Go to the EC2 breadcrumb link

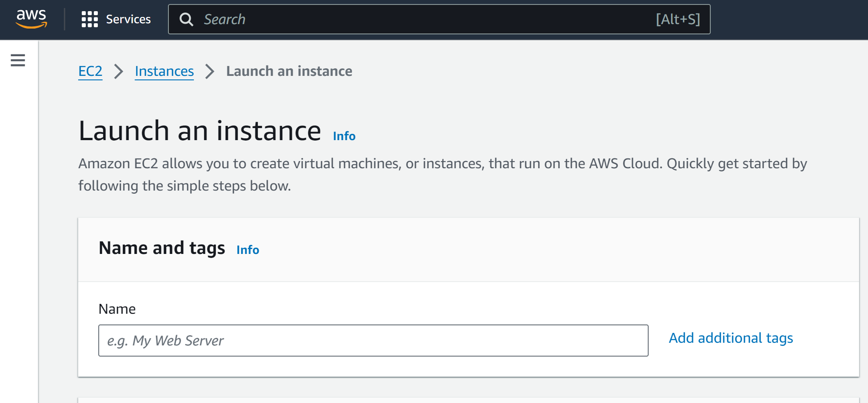(90, 71)
